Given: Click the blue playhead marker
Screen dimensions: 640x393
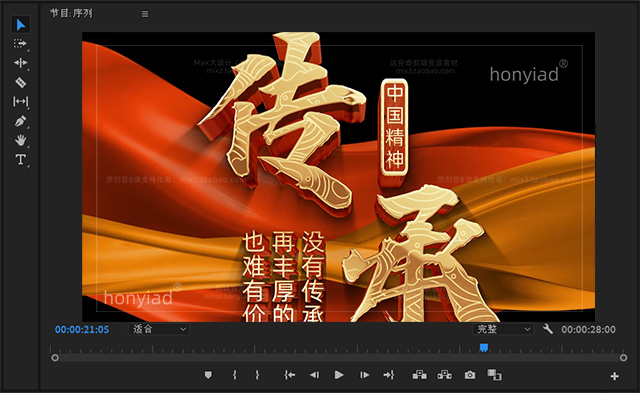Looking at the screenshot, I should tap(484, 348).
